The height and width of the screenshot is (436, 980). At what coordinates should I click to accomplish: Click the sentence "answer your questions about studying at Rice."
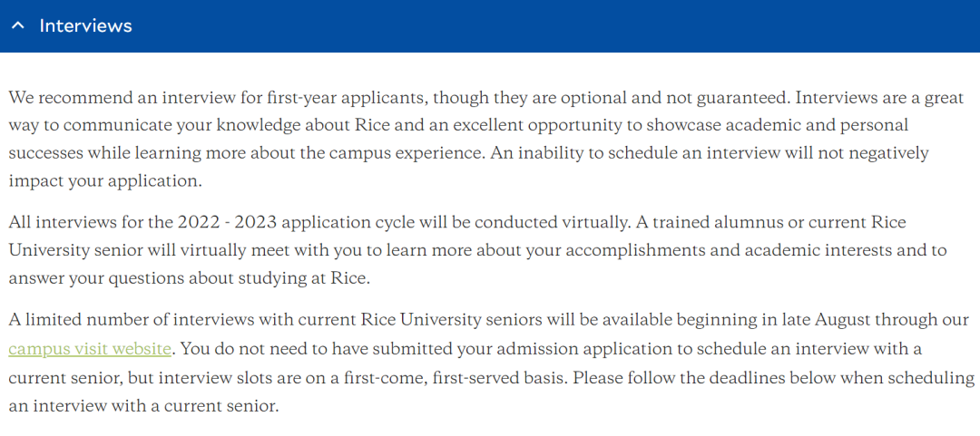190,278
